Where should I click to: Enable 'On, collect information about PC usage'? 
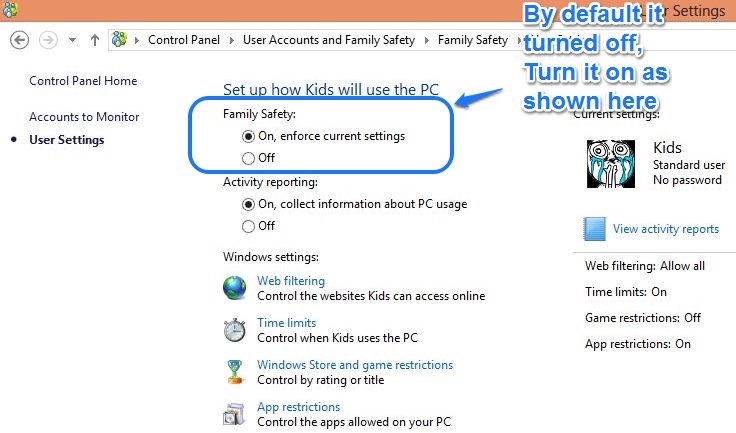tap(248, 204)
